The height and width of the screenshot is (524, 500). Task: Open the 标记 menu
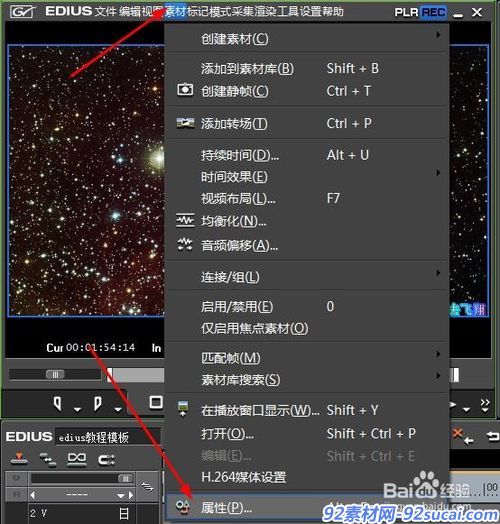198,12
